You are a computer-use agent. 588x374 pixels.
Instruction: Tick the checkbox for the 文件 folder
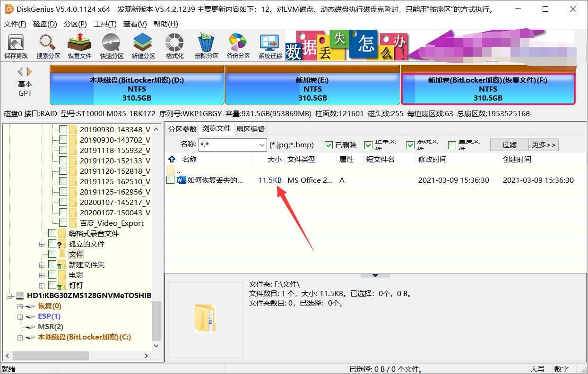point(52,254)
